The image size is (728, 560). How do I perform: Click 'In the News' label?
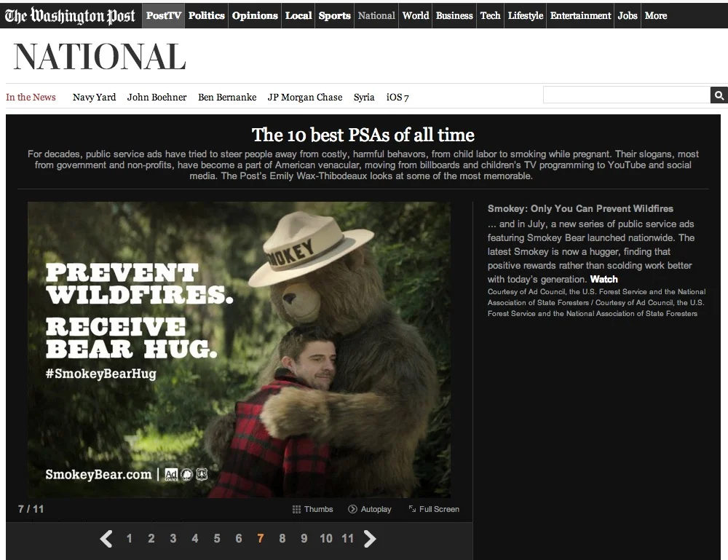click(31, 97)
